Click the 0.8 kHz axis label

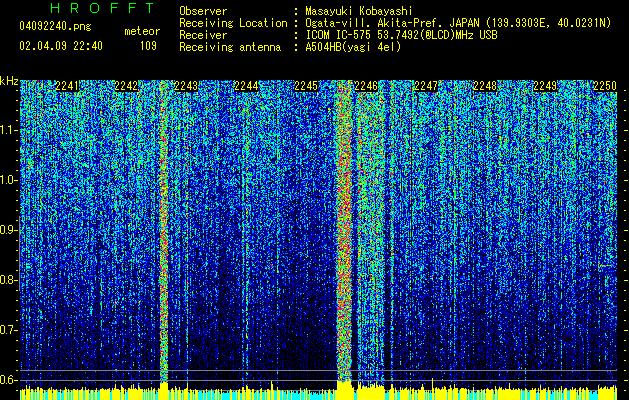pyautogui.click(x=9, y=280)
